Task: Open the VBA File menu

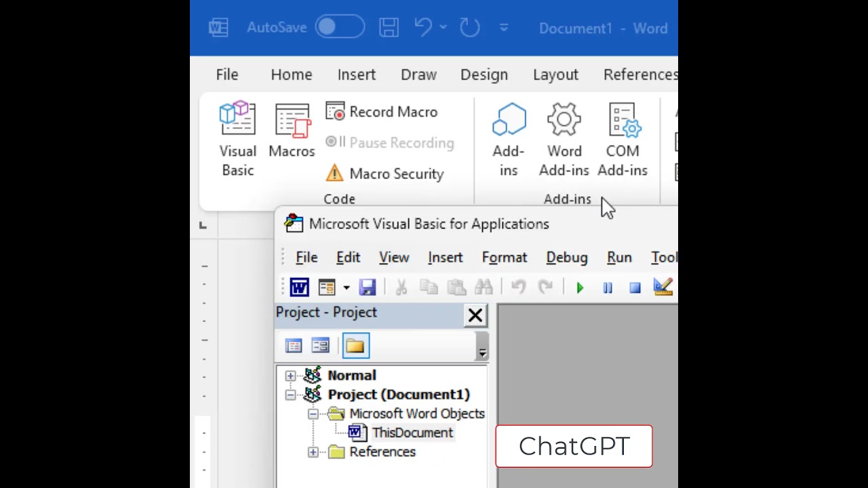Action: [x=307, y=258]
